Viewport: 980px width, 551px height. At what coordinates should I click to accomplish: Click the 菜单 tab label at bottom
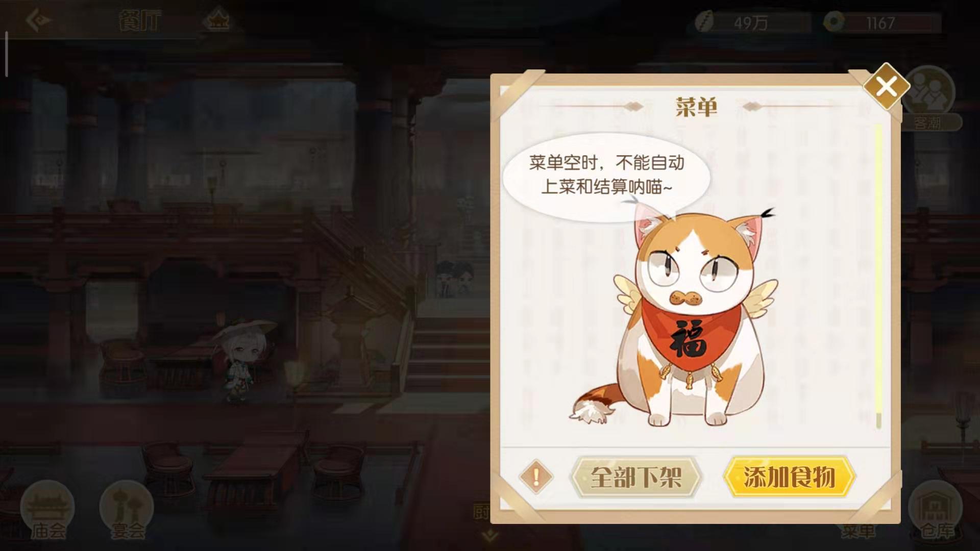click(858, 531)
